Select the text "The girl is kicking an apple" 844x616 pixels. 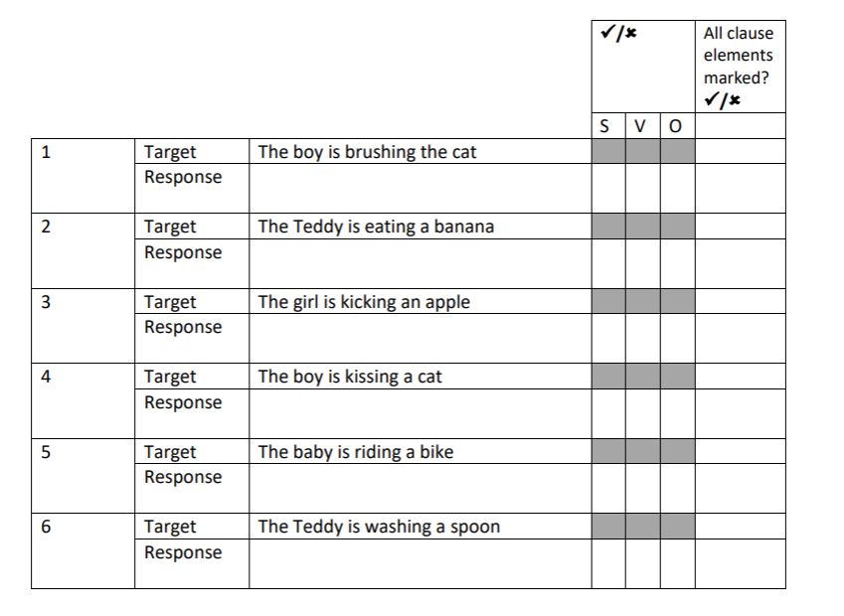click(x=364, y=302)
